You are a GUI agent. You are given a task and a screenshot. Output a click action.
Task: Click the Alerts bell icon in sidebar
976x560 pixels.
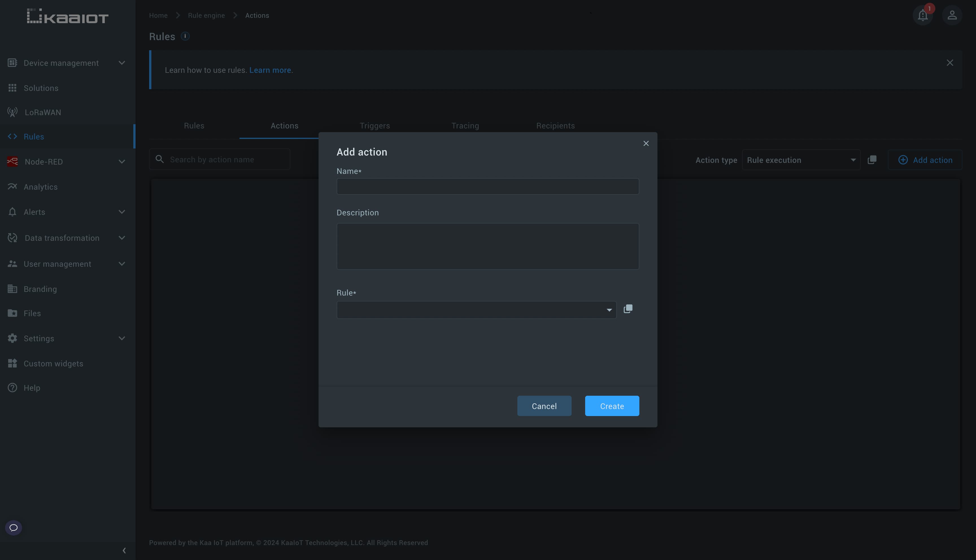coord(12,212)
